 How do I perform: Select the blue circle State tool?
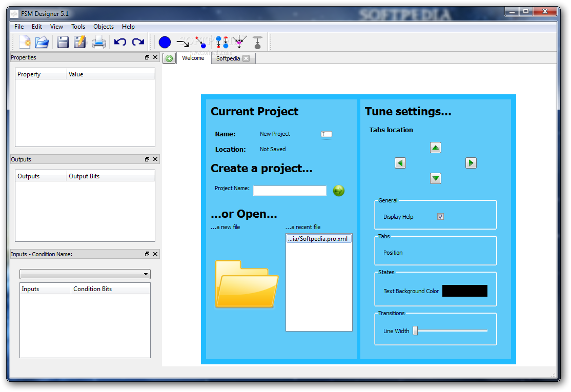165,42
